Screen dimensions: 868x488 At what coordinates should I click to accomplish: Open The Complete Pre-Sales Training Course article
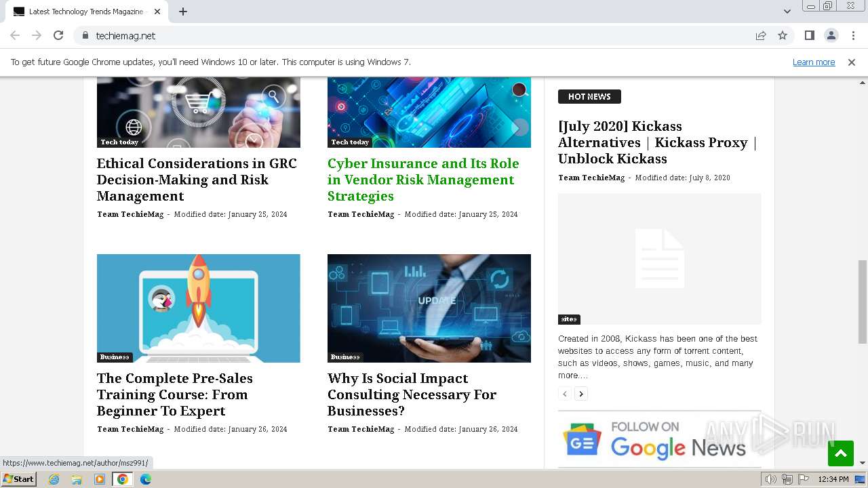click(x=175, y=394)
